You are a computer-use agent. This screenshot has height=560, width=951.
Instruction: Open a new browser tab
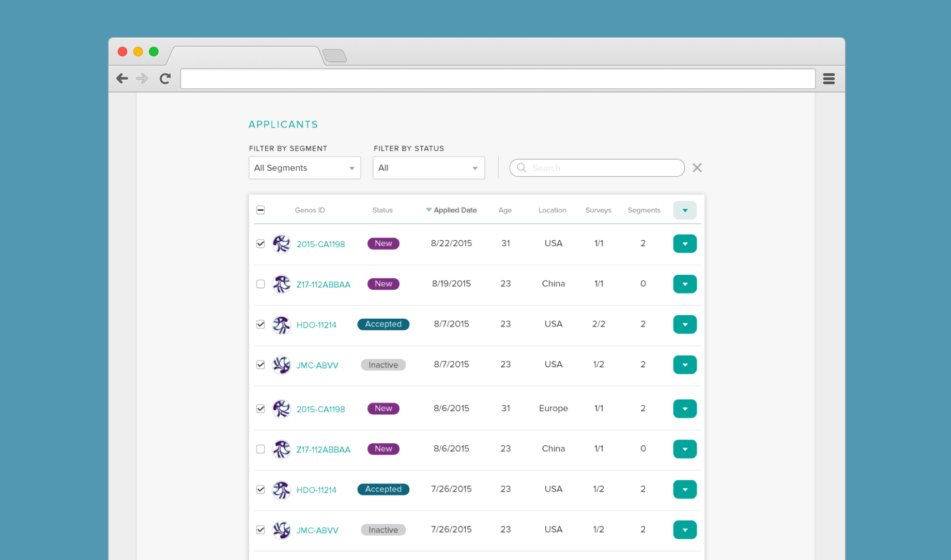coord(334,55)
